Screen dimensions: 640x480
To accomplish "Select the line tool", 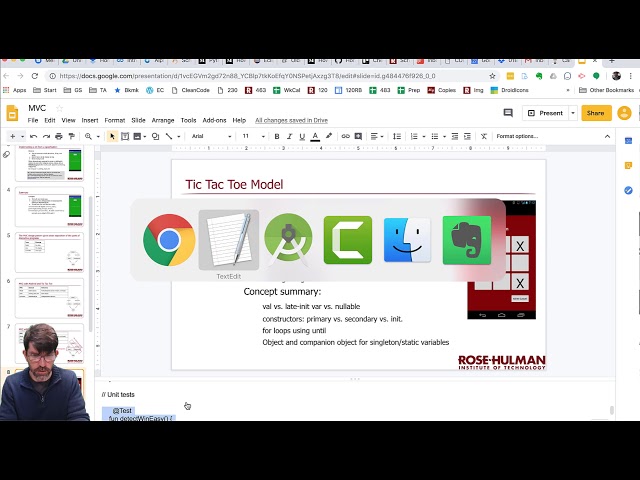I will tap(169, 136).
